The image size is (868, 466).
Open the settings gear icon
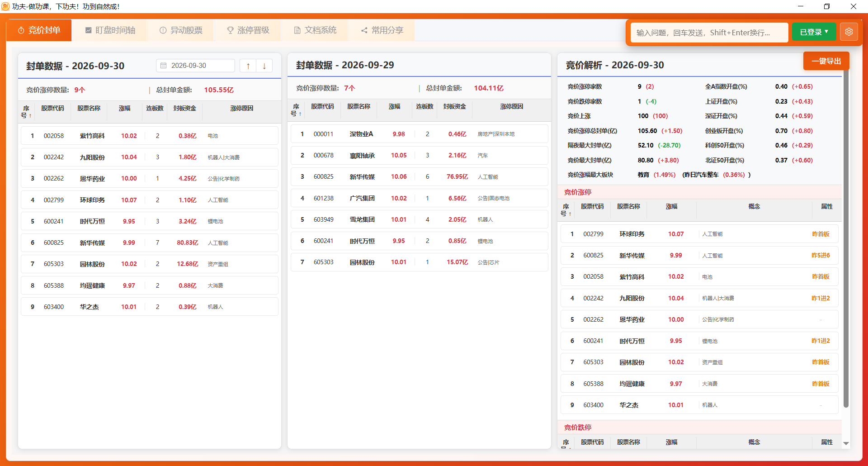[x=849, y=32]
